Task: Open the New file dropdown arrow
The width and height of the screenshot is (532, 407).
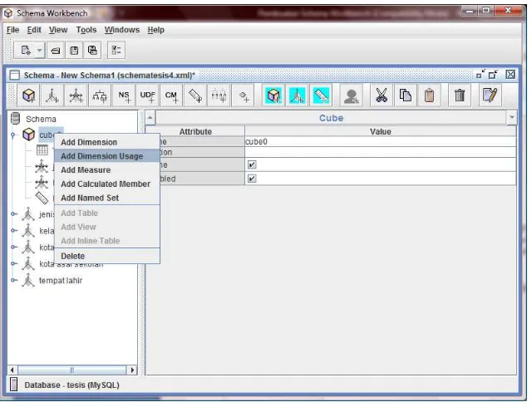Action: pos(40,51)
